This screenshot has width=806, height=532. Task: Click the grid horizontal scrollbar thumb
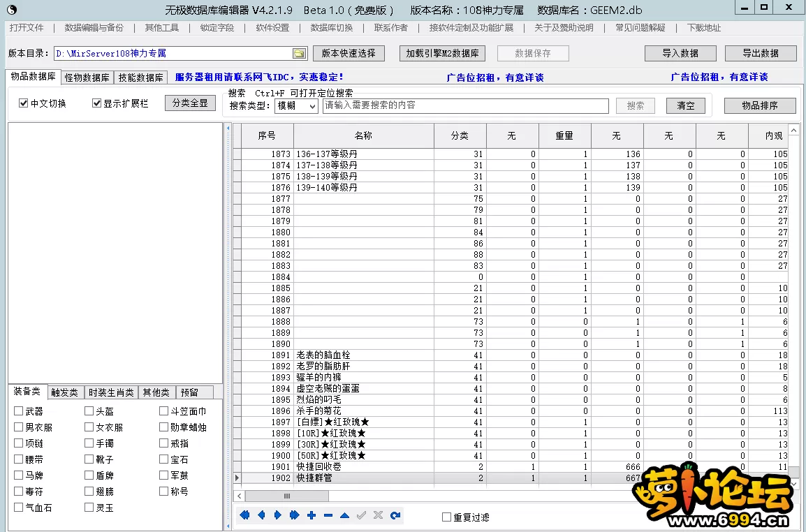coord(287,496)
